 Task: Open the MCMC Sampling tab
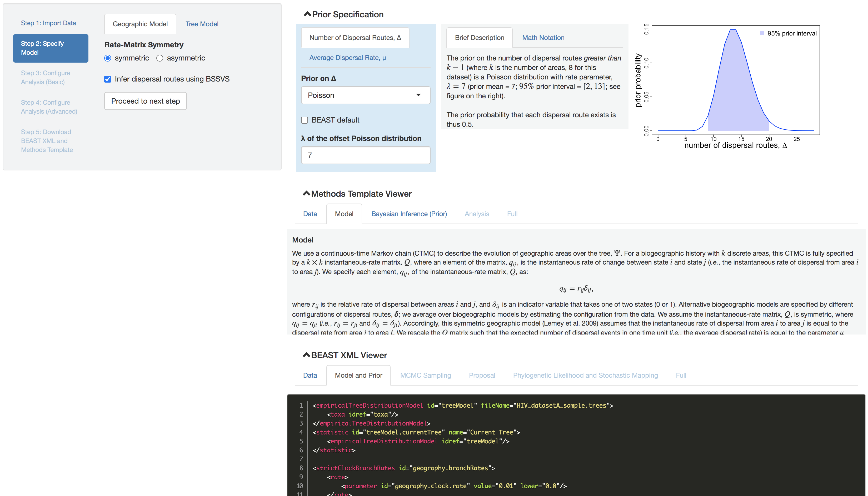pyautogui.click(x=426, y=375)
